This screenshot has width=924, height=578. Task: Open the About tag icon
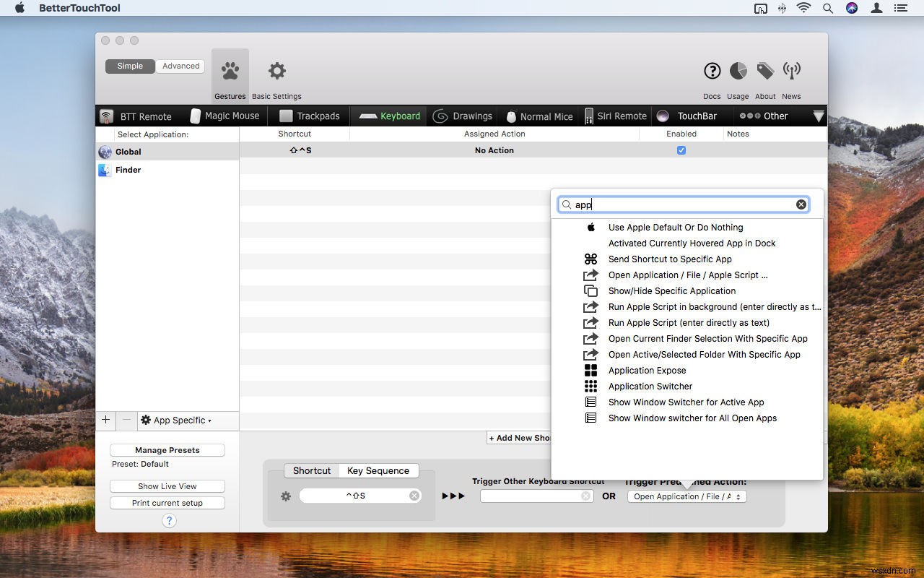764,71
